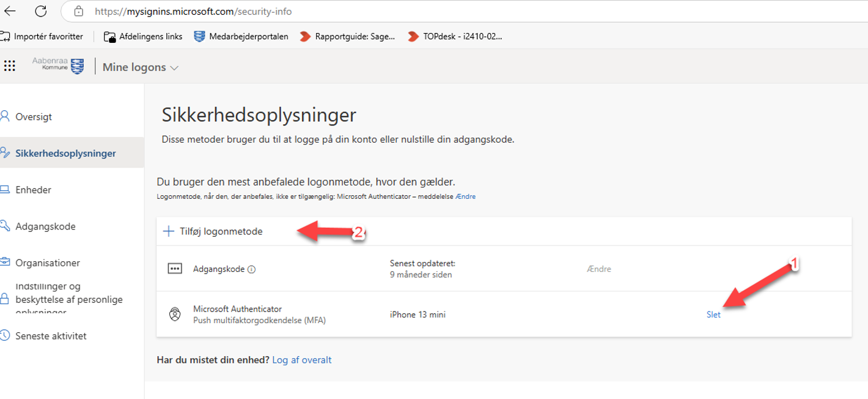Open Organisationer in the sidebar

[48, 263]
